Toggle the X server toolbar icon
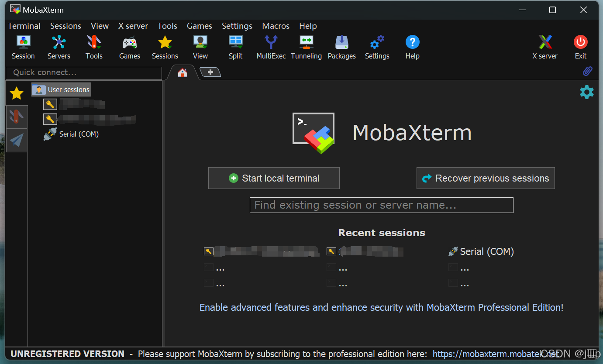 (x=545, y=47)
